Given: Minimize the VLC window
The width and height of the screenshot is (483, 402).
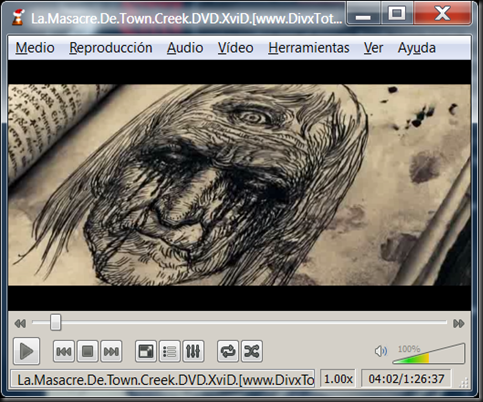Looking at the screenshot, I should (x=363, y=14).
